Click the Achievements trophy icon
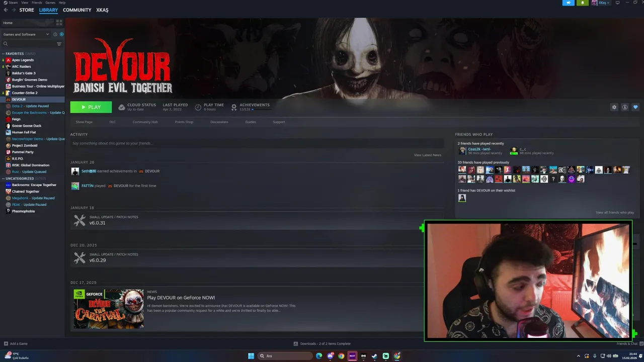644x362 pixels. [234, 107]
